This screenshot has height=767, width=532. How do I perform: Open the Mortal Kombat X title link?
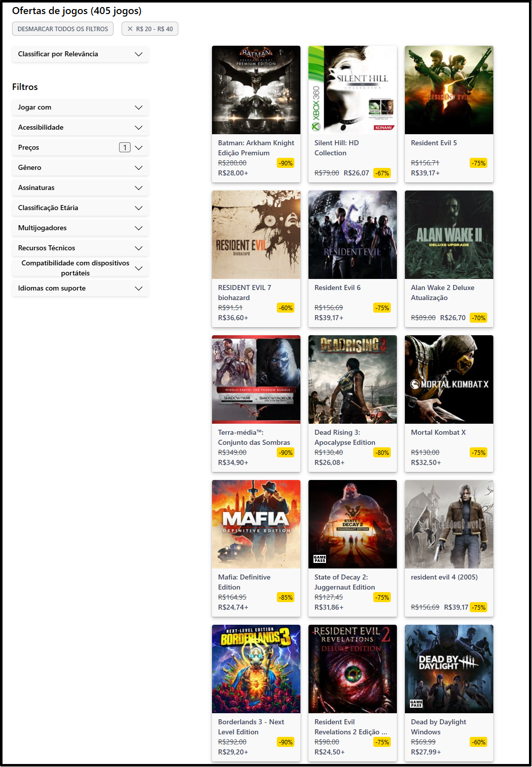[439, 433]
